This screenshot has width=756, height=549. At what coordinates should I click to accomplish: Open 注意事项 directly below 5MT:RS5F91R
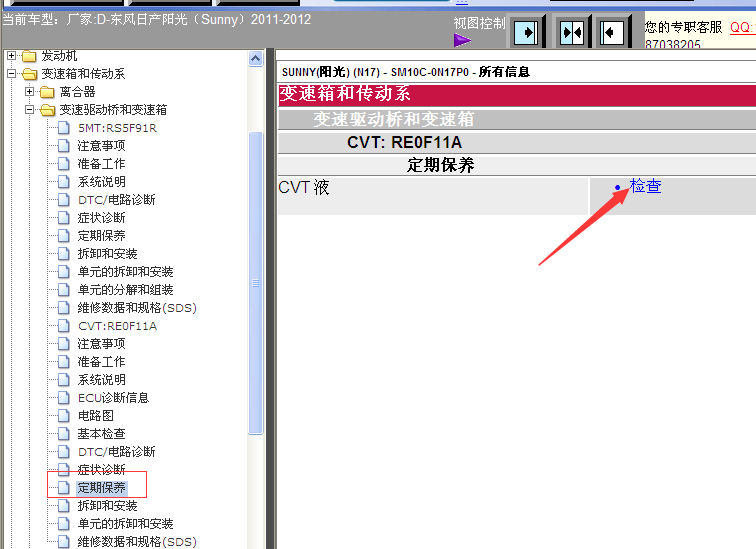(101, 146)
